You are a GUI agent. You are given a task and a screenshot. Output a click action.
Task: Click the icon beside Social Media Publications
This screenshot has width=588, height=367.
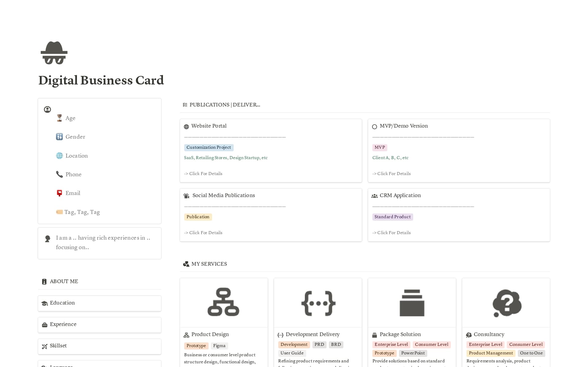click(186, 196)
